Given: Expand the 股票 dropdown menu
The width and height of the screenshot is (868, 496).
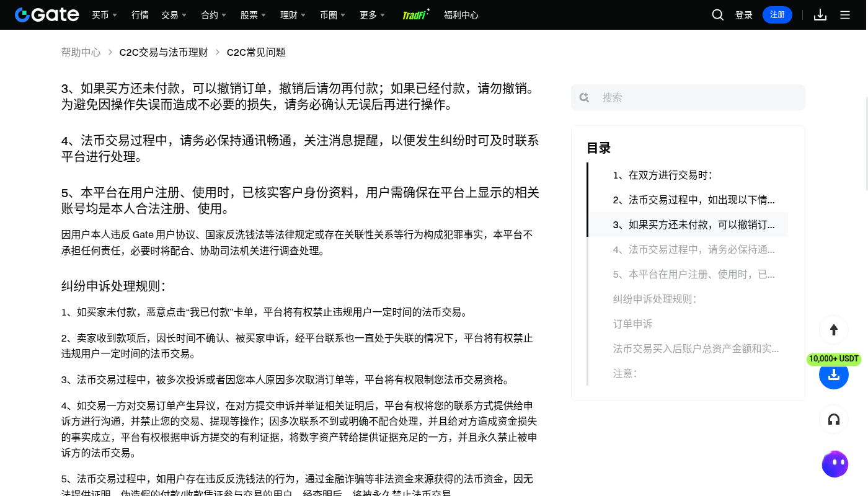Looking at the screenshot, I should 253,15.
